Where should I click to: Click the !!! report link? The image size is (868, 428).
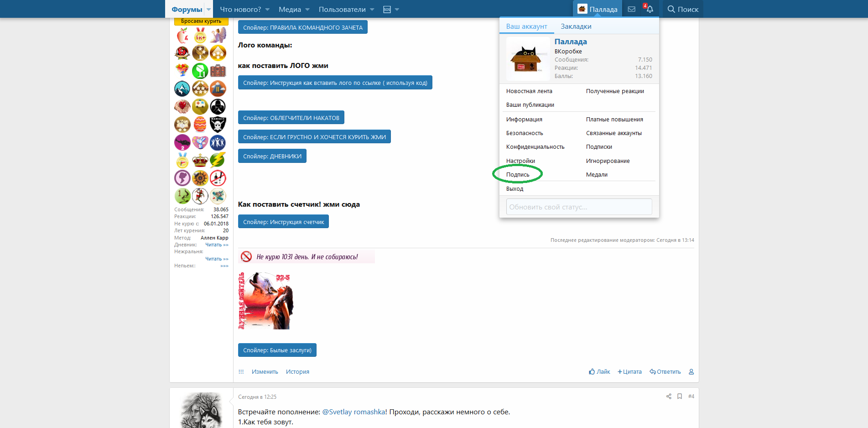coord(241,372)
